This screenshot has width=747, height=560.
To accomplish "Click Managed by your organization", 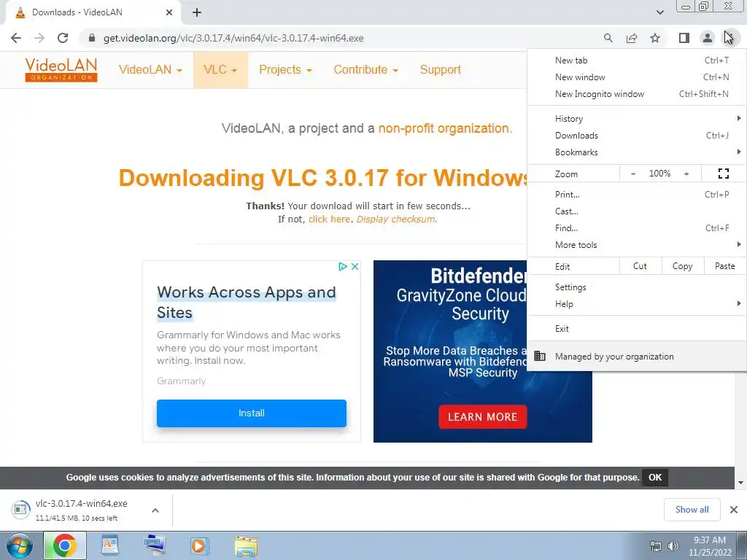I will point(637,356).
